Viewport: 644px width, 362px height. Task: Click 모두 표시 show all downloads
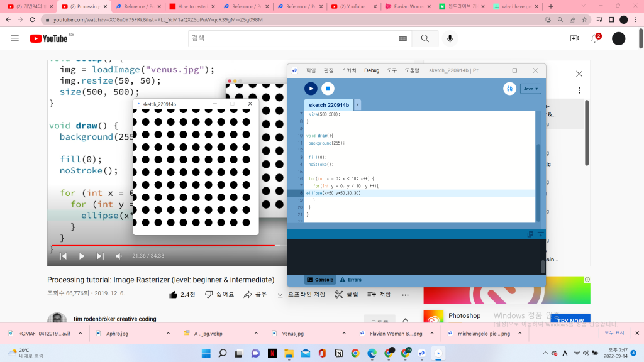[614, 333]
